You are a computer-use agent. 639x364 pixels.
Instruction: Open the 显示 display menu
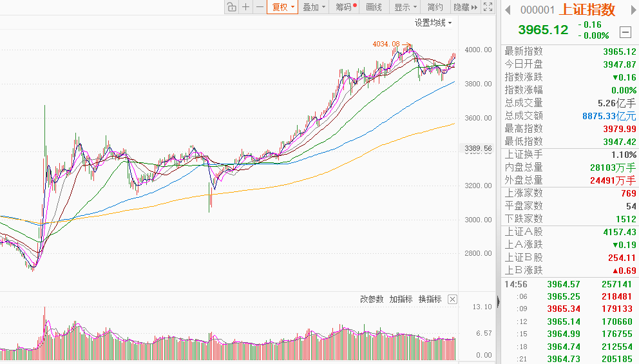click(405, 7)
